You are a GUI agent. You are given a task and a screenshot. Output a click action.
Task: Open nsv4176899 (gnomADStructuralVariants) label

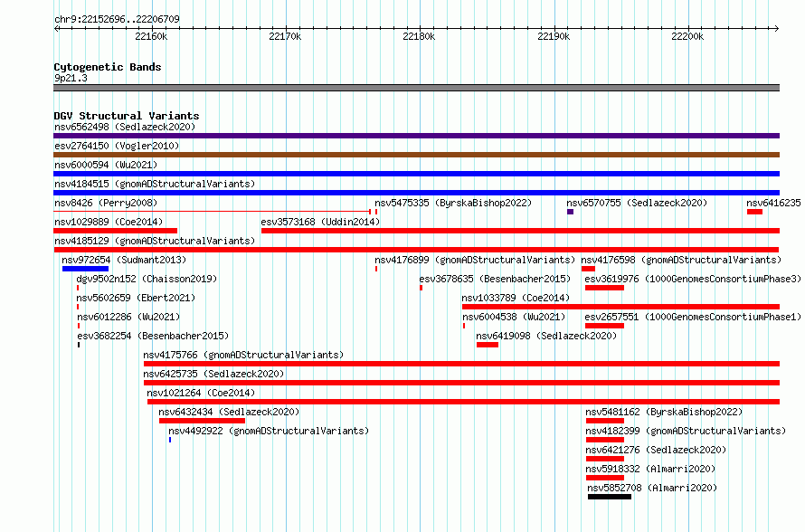click(x=475, y=260)
